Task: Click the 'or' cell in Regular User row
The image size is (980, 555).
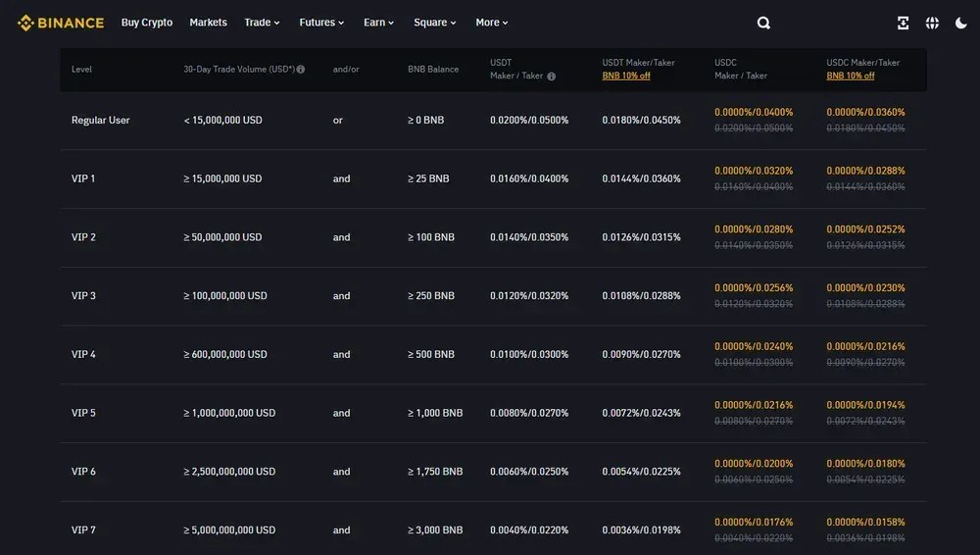Action: (x=337, y=121)
